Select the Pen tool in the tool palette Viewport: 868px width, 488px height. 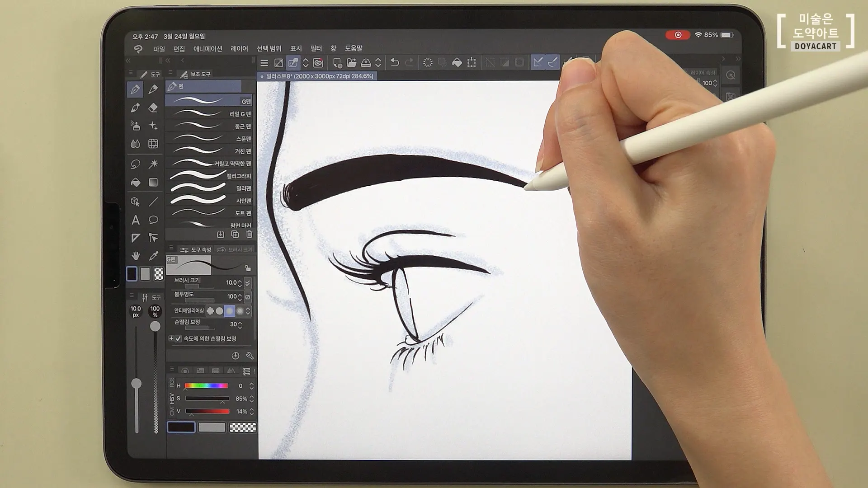[x=135, y=89]
